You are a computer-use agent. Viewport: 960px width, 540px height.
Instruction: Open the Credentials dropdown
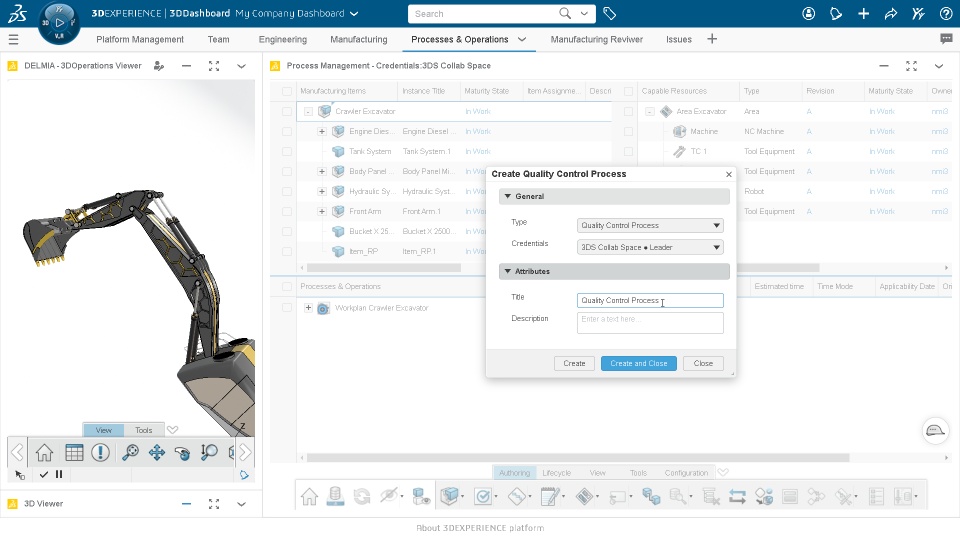(x=650, y=247)
